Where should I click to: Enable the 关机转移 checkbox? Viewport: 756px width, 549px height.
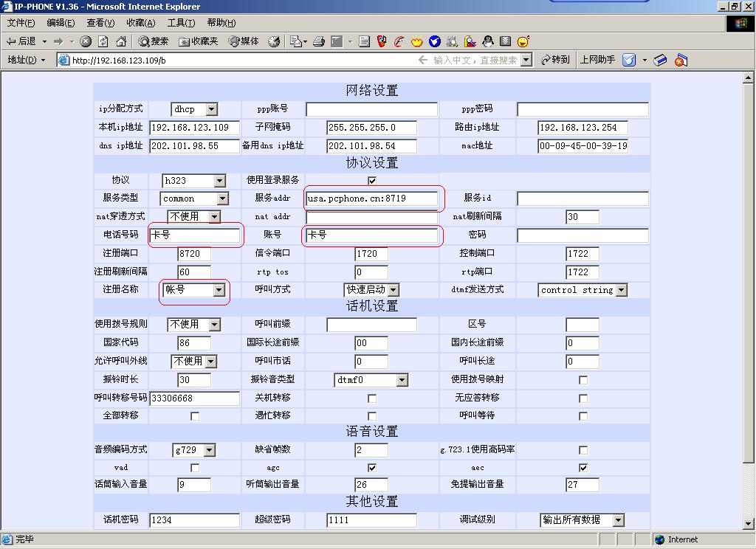(372, 398)
